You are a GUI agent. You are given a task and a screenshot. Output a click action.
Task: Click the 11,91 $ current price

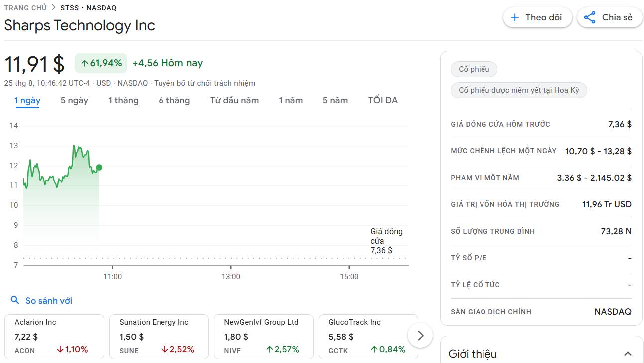[x=34, y=64]
